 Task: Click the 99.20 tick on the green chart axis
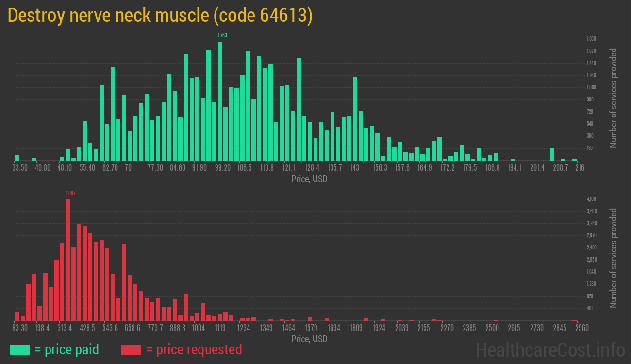[x=222, y=168]
